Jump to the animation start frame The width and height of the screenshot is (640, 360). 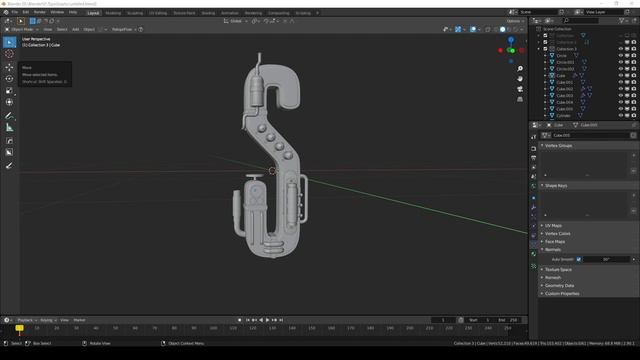pyautogui.click(x=247, y=320)
